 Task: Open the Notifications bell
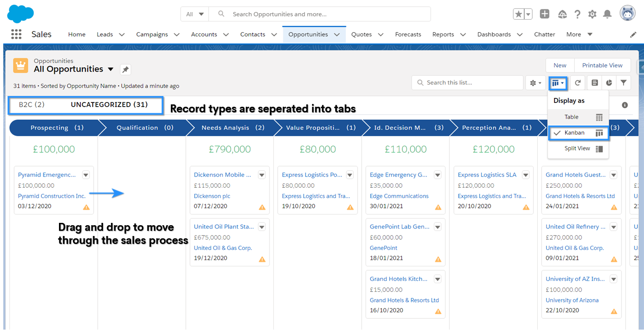click(x=607, y=14)
